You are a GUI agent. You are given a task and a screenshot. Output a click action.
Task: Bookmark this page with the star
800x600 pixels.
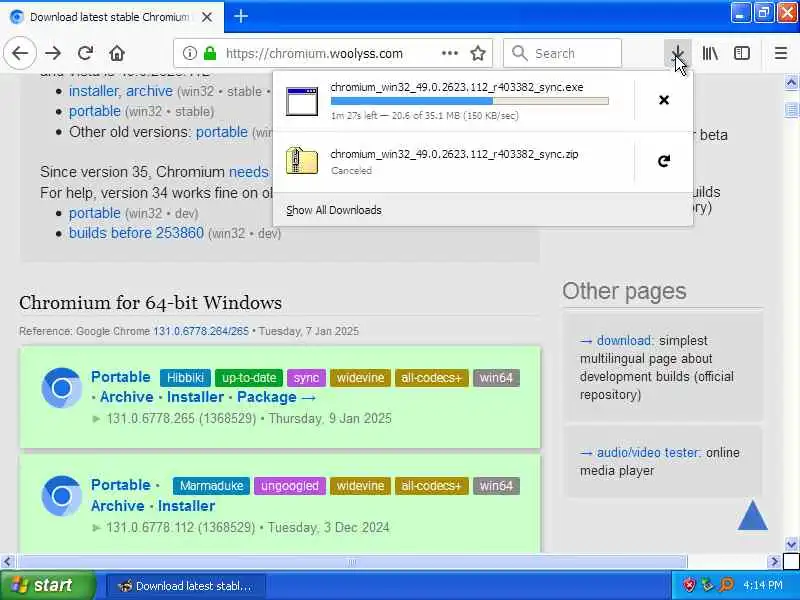(478, 53)
